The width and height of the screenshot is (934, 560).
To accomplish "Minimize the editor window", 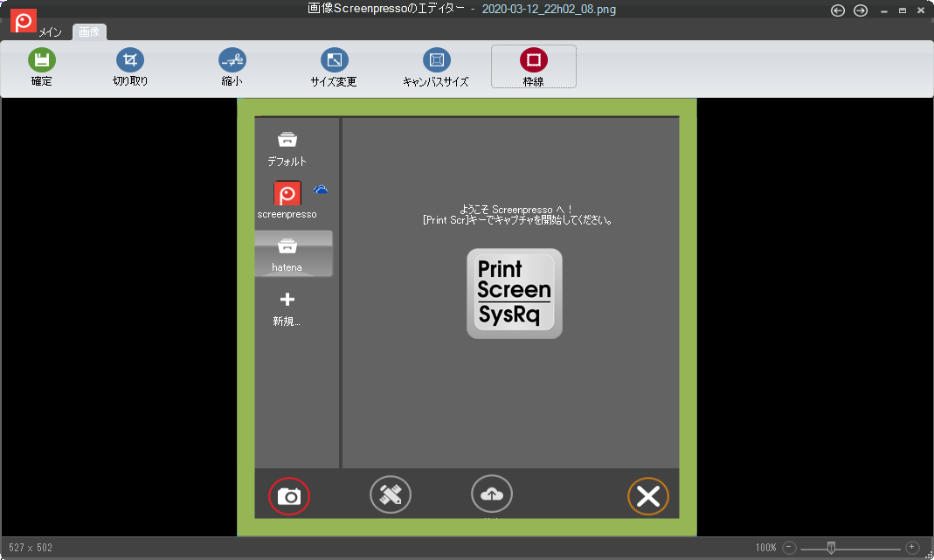I will (884, 10).
